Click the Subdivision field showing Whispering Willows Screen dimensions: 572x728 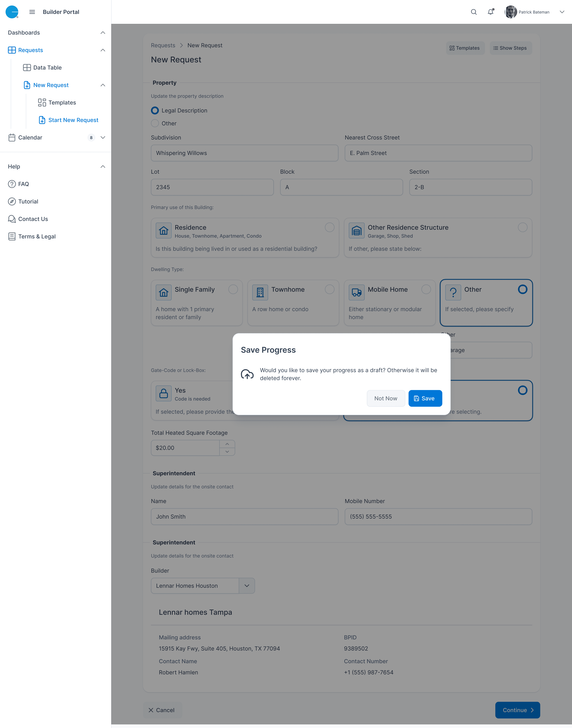pos(244,153)
